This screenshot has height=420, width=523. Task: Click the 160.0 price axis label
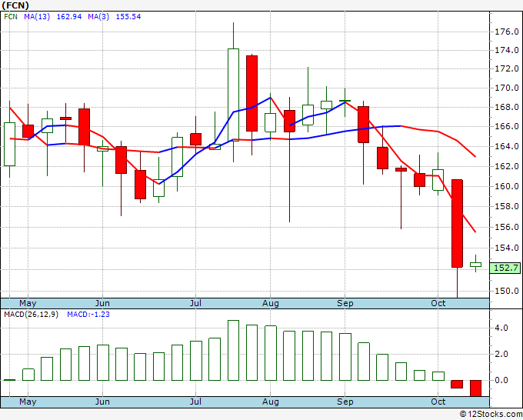[506, 186]
